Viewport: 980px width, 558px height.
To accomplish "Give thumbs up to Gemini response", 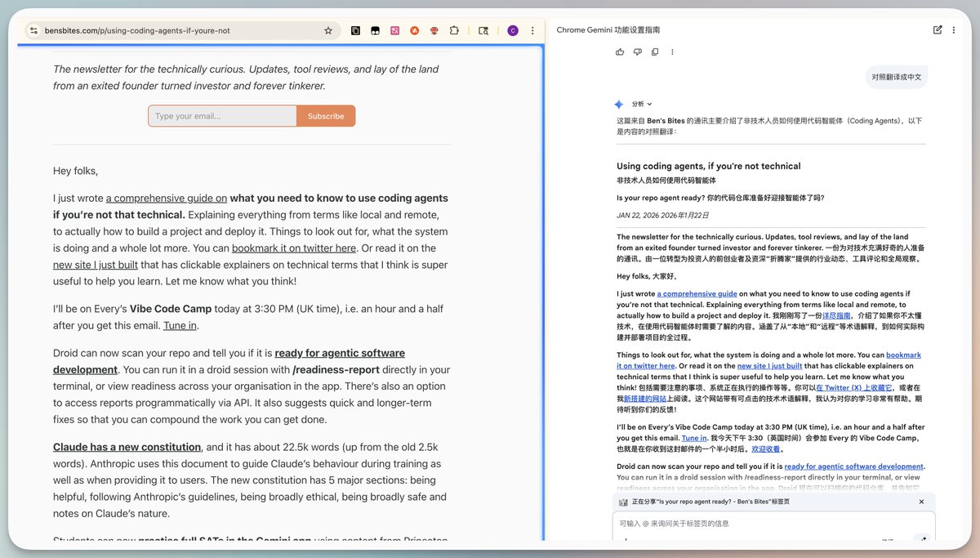I will point(620,52).
